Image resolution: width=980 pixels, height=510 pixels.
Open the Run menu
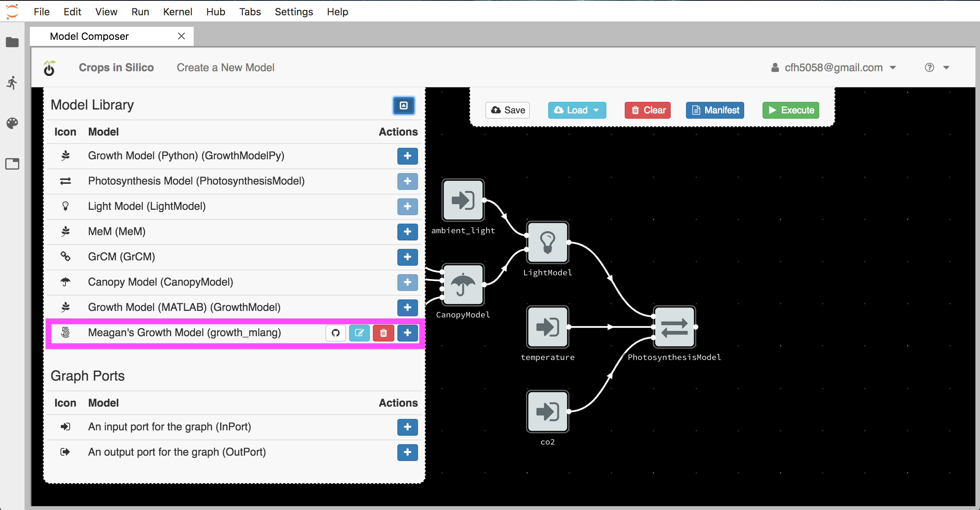pos(140,12)
